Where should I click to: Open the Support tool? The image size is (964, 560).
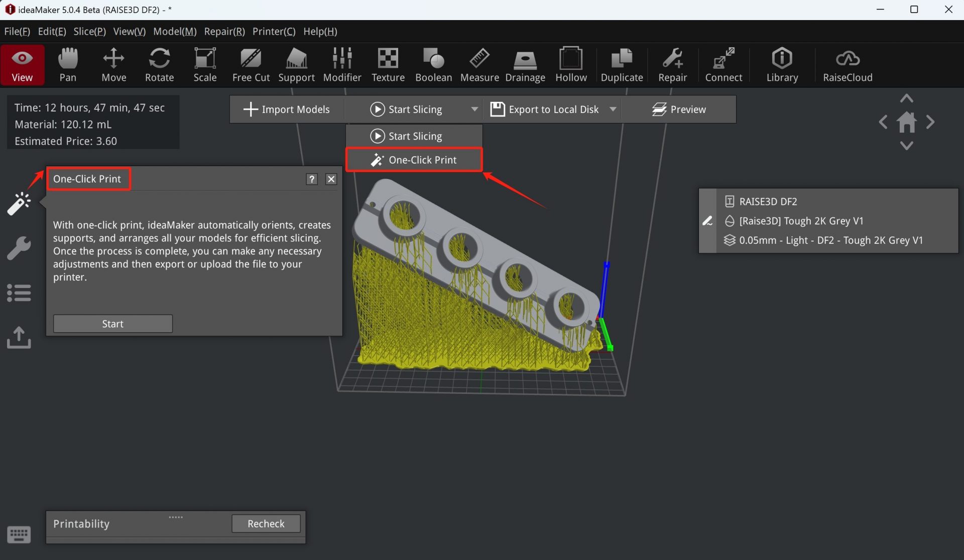pyautogui.click(x=296, y=65)
